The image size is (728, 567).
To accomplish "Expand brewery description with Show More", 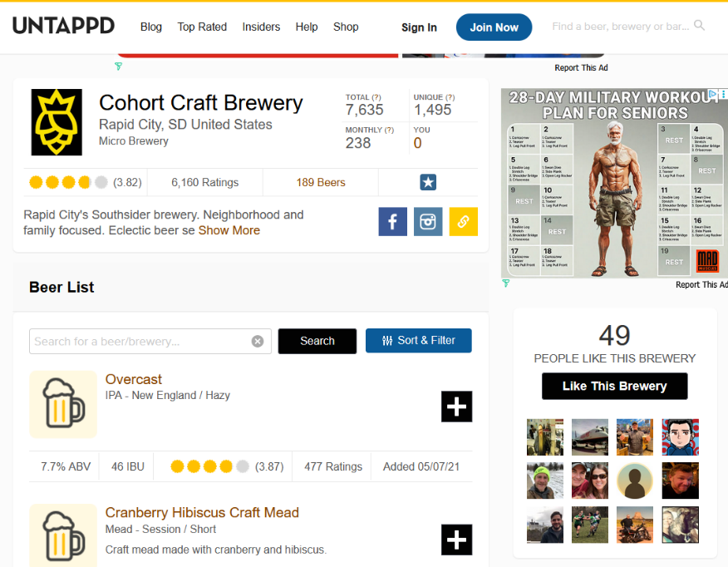I will point(229,230).
